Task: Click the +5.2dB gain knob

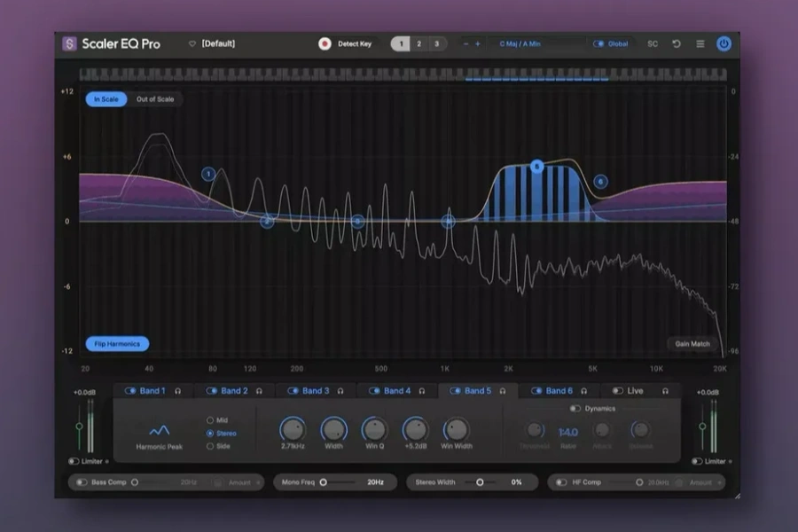Action: tap(415, 430)
